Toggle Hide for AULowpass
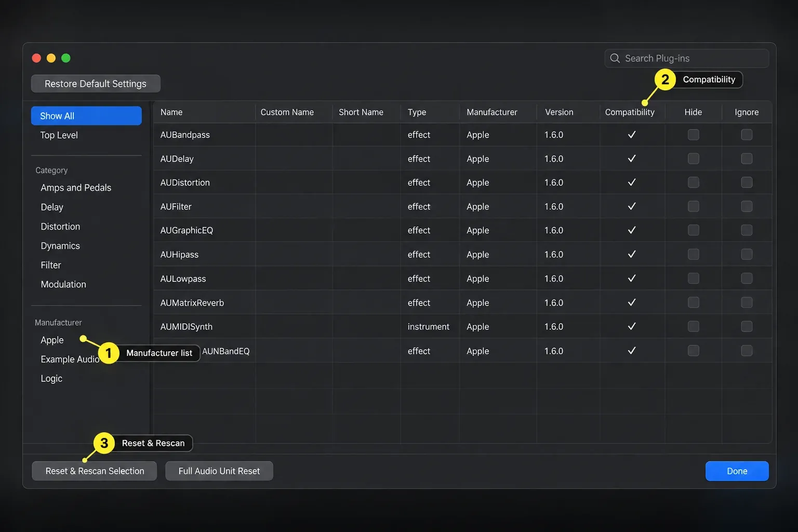Image resolution: width=798 pixels, height=532 pixels. pyautogui.click(x=693, y=278)
